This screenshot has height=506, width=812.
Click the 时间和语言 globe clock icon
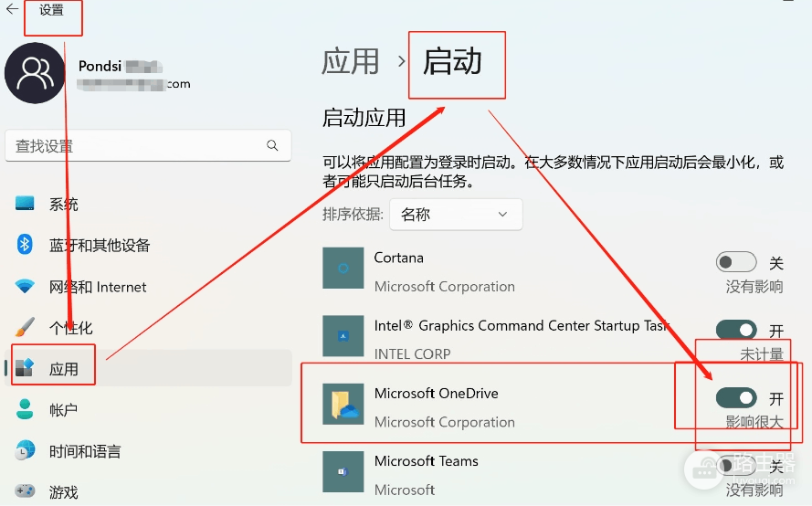(25, 450)
